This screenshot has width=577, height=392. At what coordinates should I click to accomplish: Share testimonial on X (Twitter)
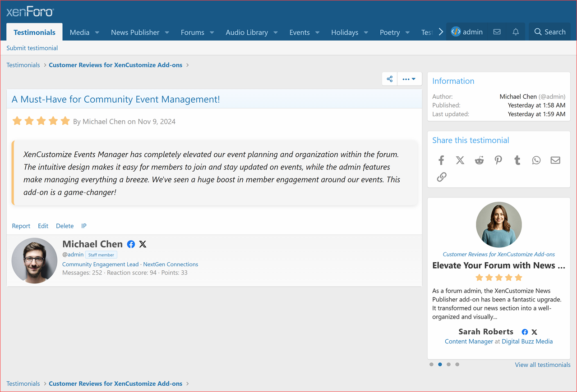click(x=460, y=160)
